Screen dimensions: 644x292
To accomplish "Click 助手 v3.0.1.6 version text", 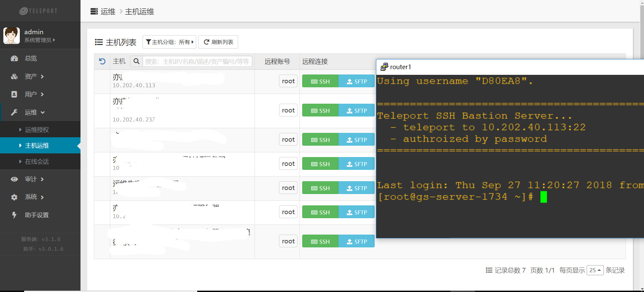I will 43,249.
